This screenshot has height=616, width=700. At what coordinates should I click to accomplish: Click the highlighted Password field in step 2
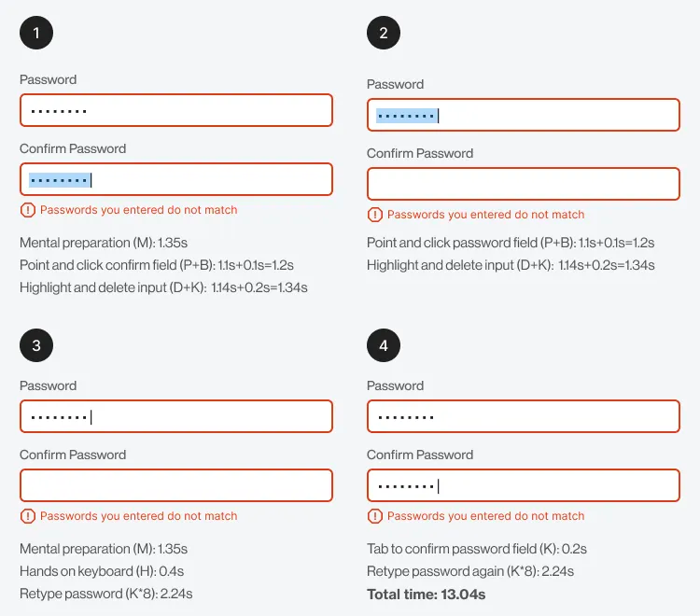click(x=523, y=115)
